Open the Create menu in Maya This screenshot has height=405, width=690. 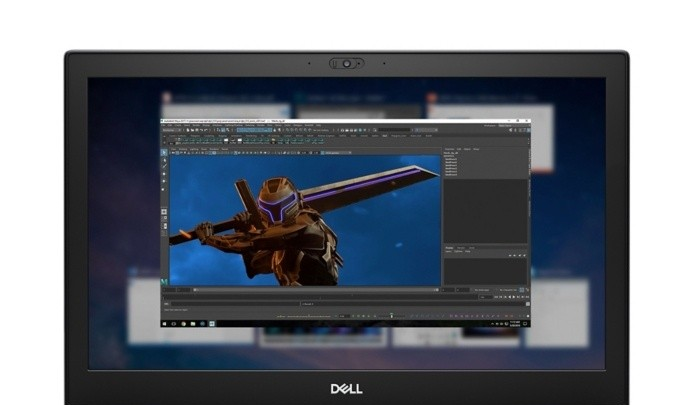coord(178,125)
